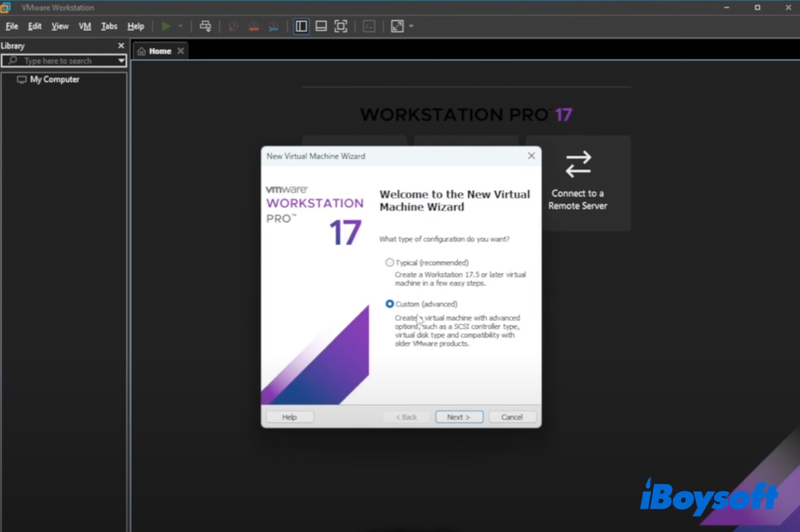
Task: Open the VM menu
Action: point(85,26)
